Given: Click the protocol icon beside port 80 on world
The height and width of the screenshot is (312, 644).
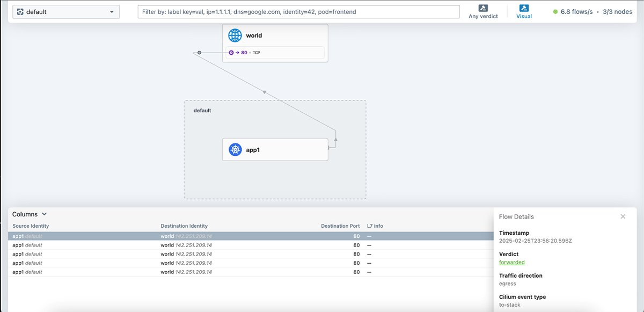Looking at the screenshot, I should pos(231,52).
